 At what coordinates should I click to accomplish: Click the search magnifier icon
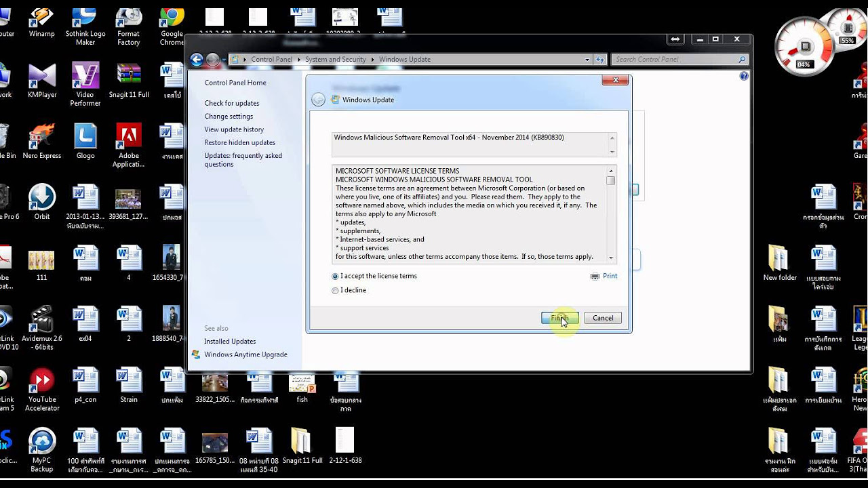coord(742,60)
